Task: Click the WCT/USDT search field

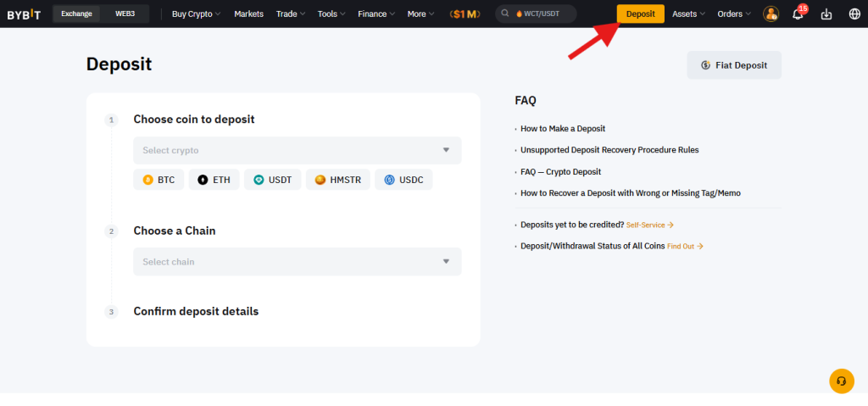Action: 536,14
